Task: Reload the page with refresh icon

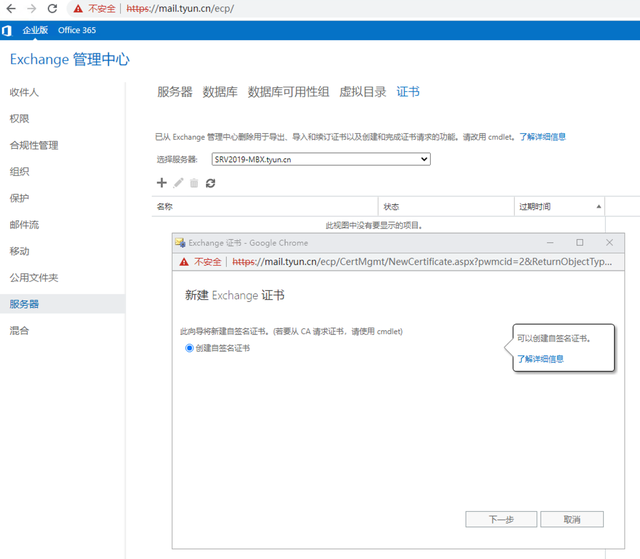Action: pyautogui.click(x=52, y=9)
